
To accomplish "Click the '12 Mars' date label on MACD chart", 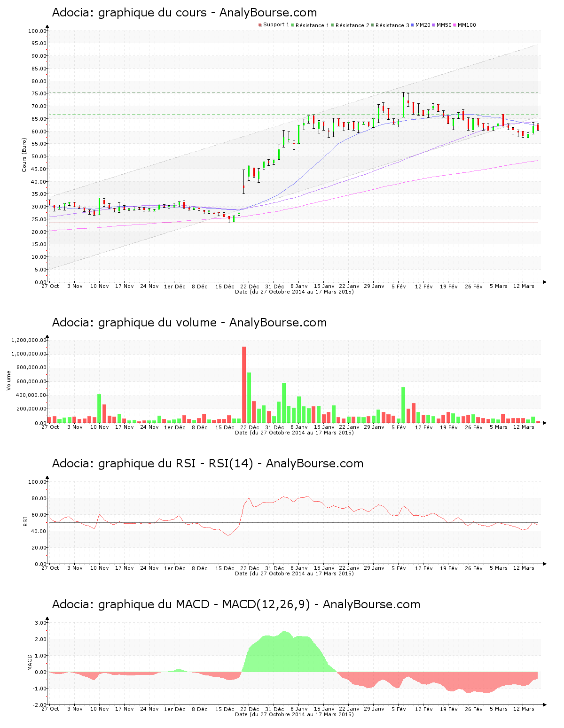I will [x=524, y=709].
